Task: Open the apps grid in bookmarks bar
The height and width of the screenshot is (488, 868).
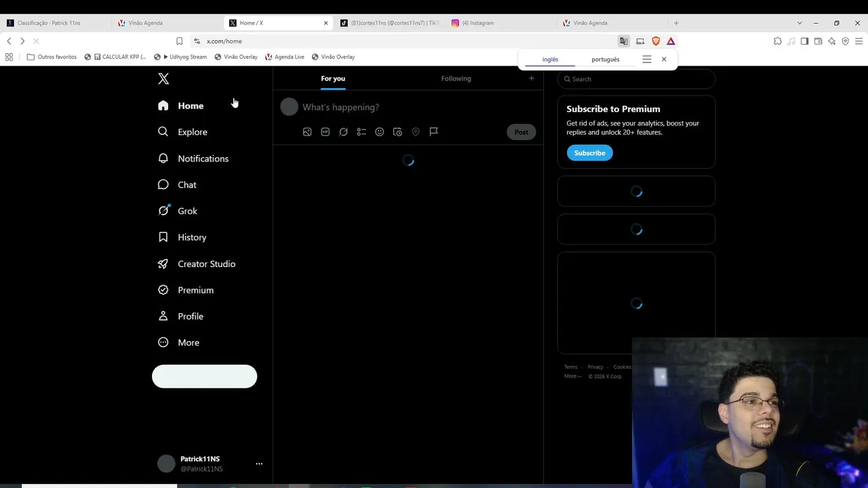Action: pos(9,57)
